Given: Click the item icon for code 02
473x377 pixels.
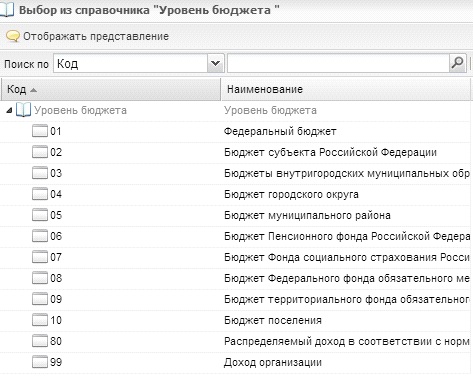Looking at the screenshot, I should (x=40, y=152).
